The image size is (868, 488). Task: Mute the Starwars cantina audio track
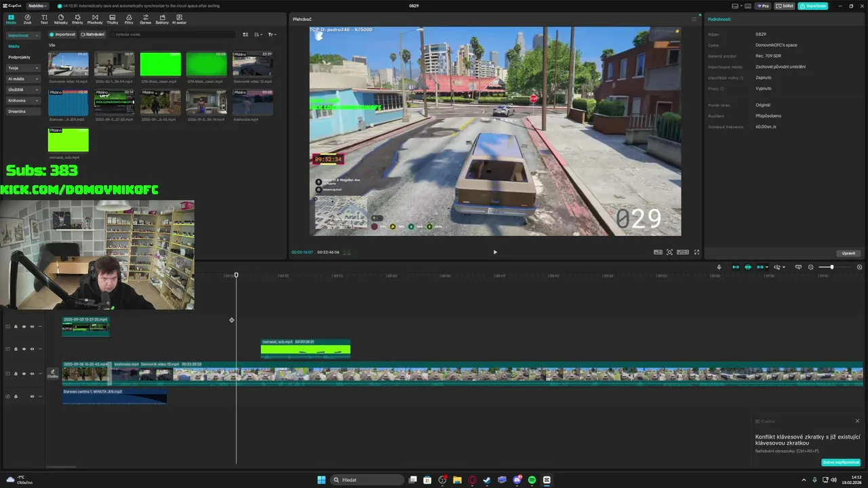pos(31,396)
